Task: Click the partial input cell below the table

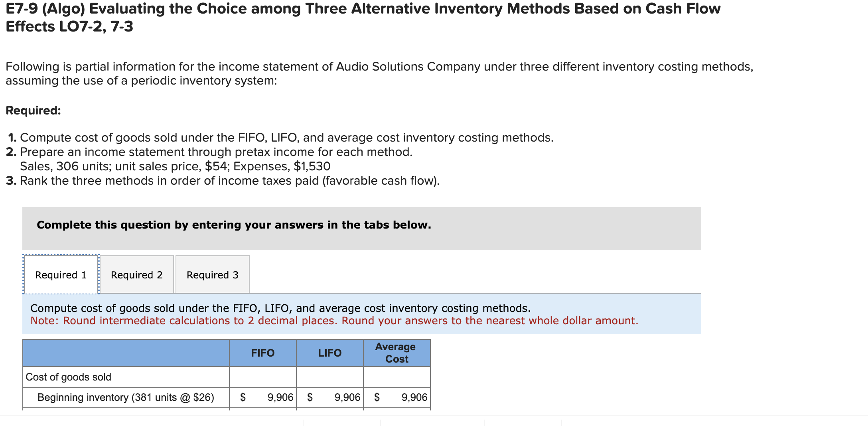Action: [x=343, y=424]
